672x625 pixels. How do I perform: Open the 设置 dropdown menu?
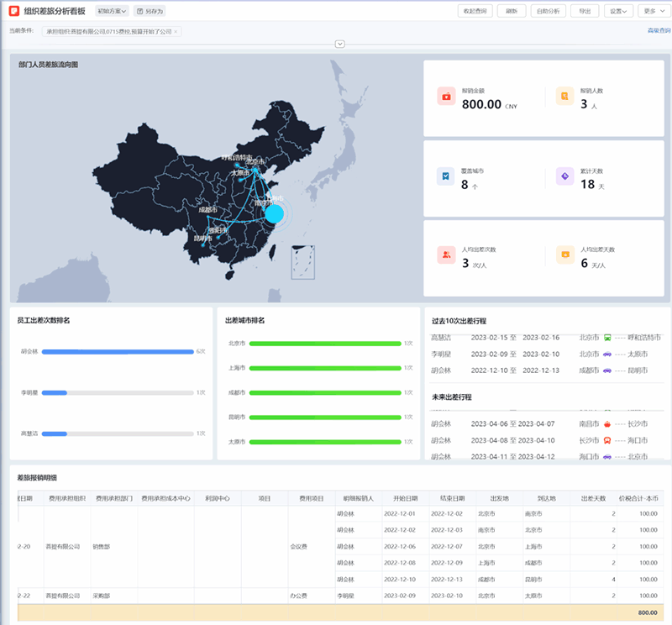(620, 11)
